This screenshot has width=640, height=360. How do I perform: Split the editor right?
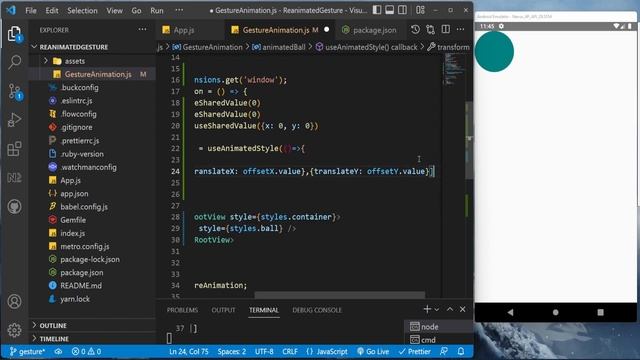click(446, 29)
